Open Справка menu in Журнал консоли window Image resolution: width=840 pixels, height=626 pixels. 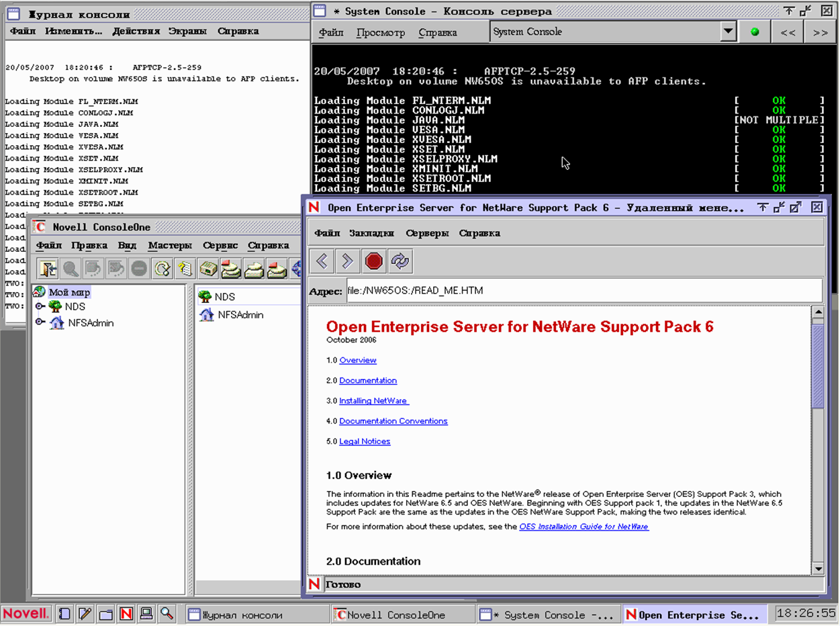(238, 31)
